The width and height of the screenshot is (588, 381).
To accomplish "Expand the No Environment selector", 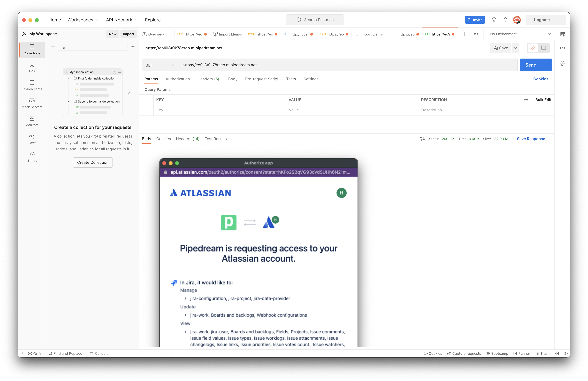I will [520, 34].
